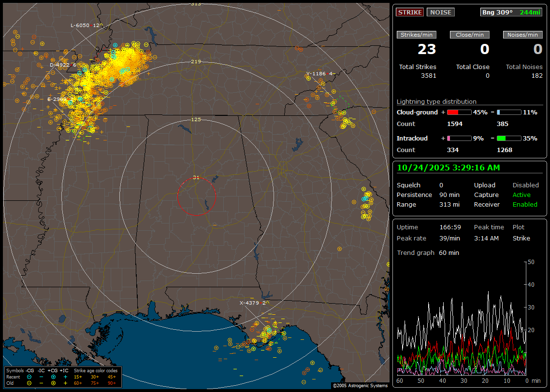The height and width of the screenshot is (392, 550).
Task: Click the recent positive IC cyan plus symbol
Action: 65,377
